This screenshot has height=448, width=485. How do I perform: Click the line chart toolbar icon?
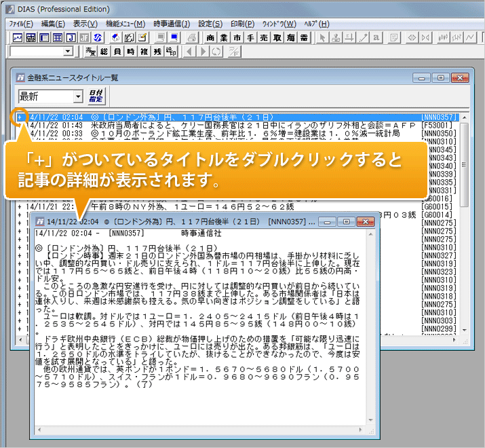18,37
